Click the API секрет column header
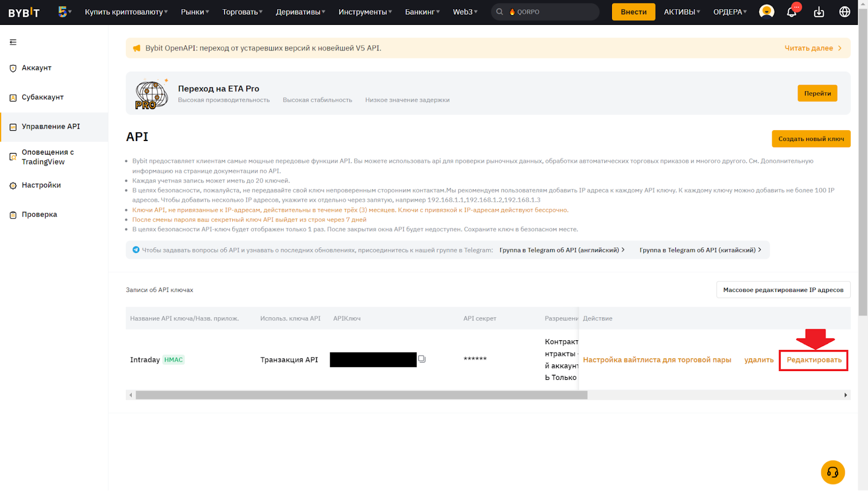This screenshot has width=868, height=491. (480, 318)
